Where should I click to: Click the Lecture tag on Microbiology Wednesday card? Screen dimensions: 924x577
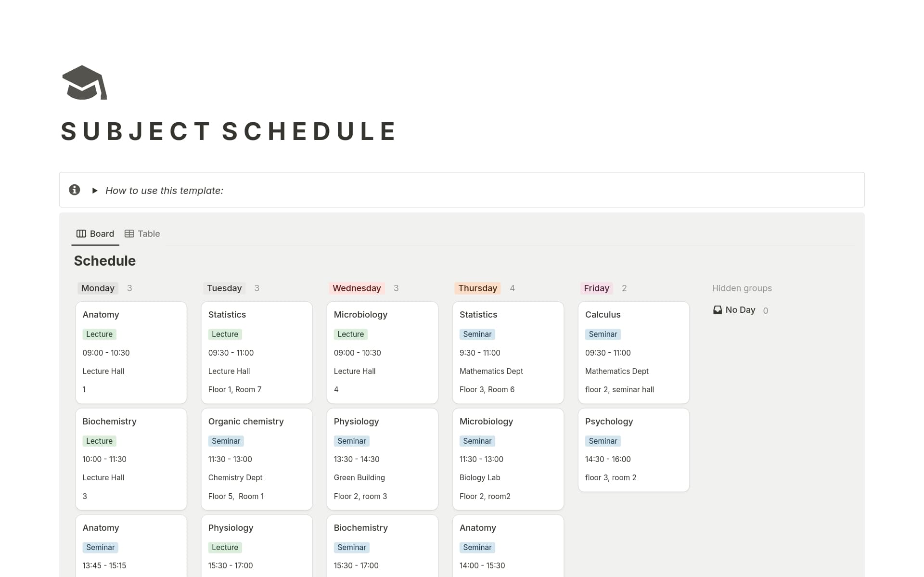click(x=350, y=334)
